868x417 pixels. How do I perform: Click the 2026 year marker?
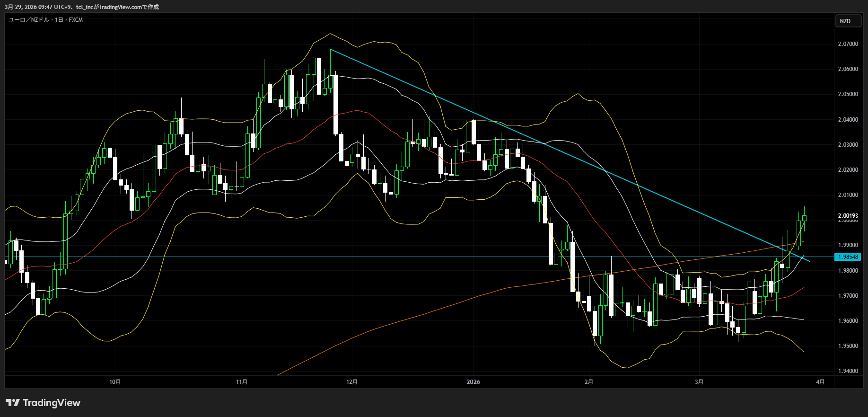tap(473, 382)
